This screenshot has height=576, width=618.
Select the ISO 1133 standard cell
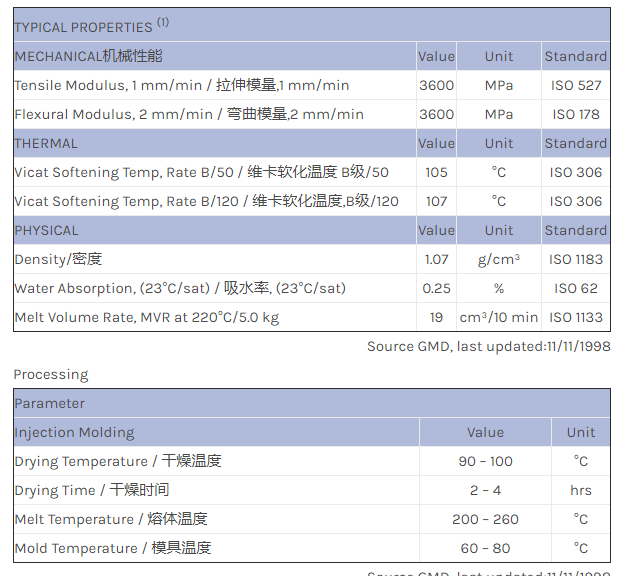[x=576, y=317]
